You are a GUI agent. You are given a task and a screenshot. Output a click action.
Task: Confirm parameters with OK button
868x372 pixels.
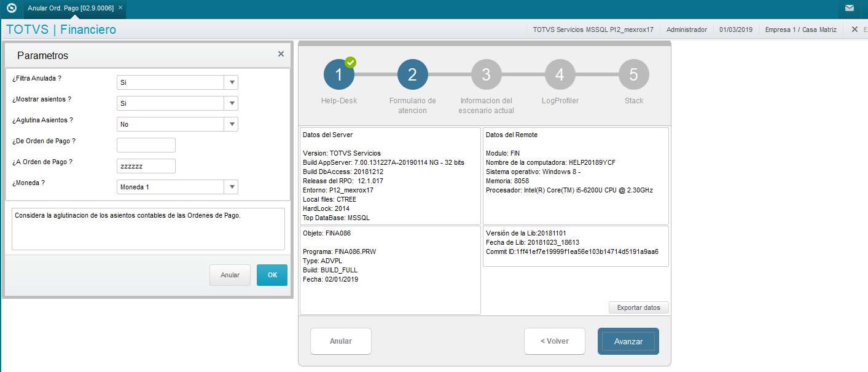tap(272, 275)
